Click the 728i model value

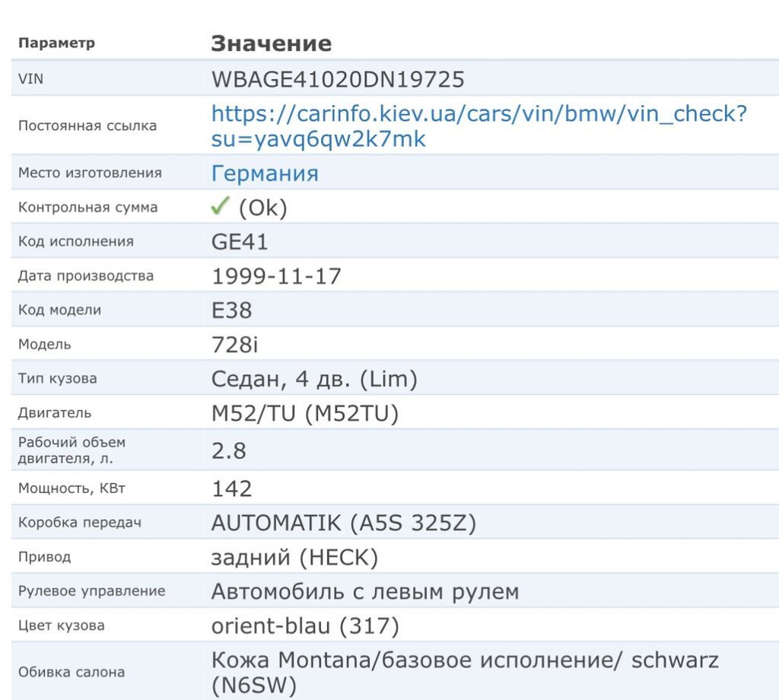(x=235, y=345)
